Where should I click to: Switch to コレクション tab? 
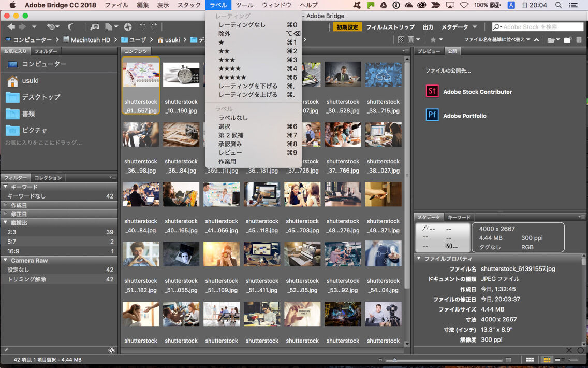48,178
